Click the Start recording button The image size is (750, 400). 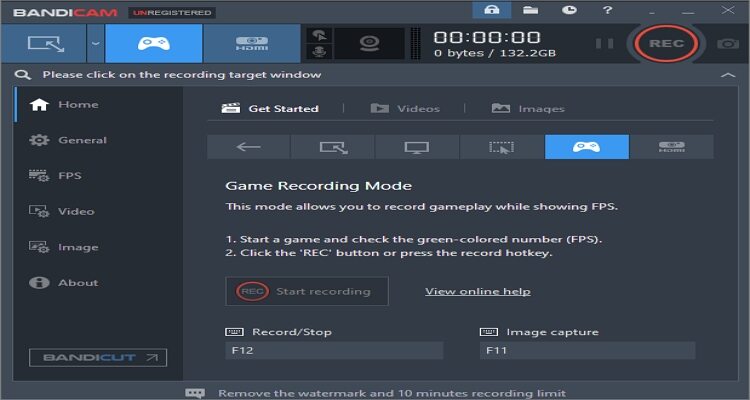point(307,291)
